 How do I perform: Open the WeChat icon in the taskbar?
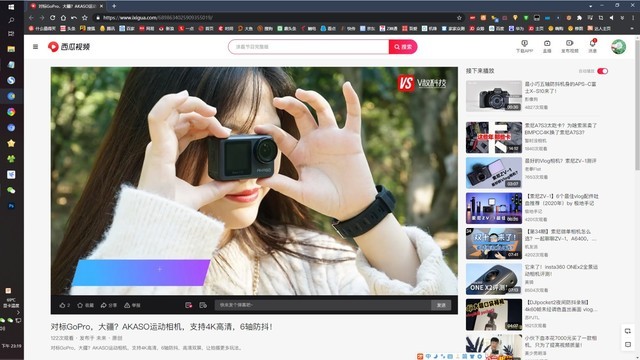pos(11,190)
